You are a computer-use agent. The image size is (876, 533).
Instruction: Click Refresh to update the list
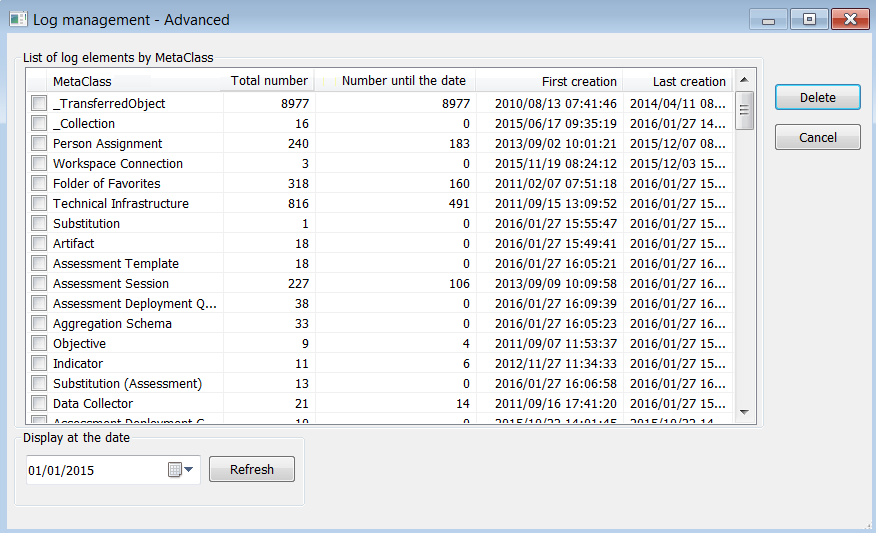[x=251, y=469]
